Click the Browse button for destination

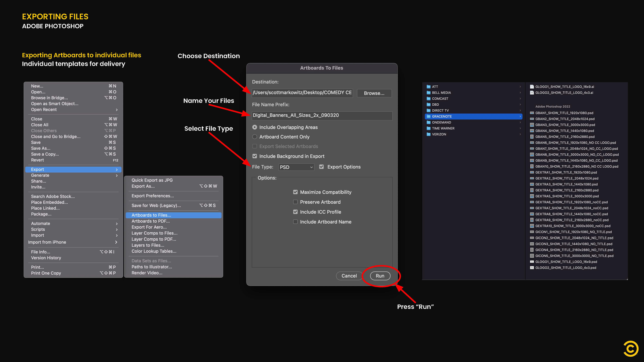pyautogui.click(x=374, y=93)
